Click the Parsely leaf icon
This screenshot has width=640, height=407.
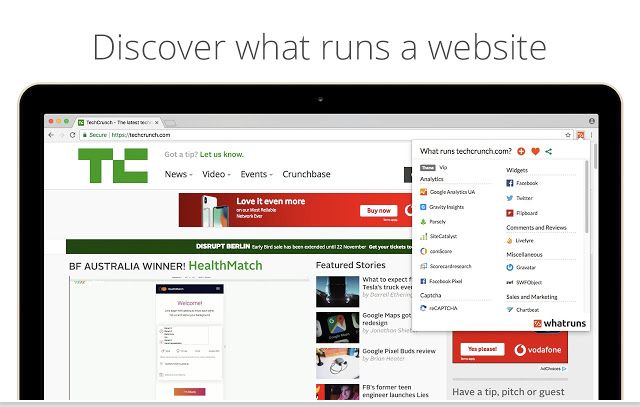click(x=424, y=222)
